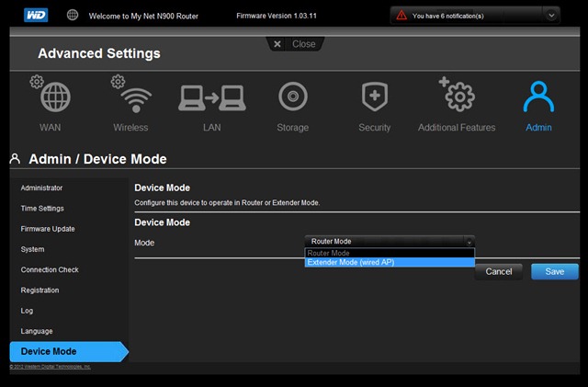Click the 'You have 6 notification(s)' text
Image resolution: width=588 pixels, height=387 pixels.
click(x=447, y=16)
